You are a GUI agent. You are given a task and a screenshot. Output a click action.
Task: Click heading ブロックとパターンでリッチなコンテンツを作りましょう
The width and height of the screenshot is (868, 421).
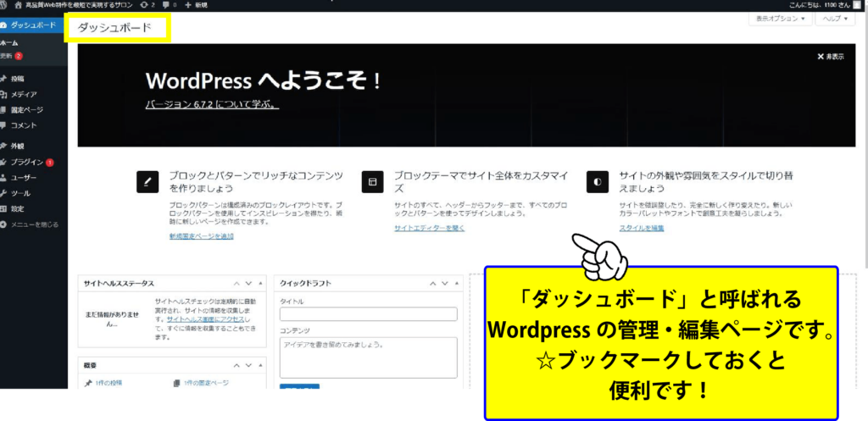(x=256, y=181)
